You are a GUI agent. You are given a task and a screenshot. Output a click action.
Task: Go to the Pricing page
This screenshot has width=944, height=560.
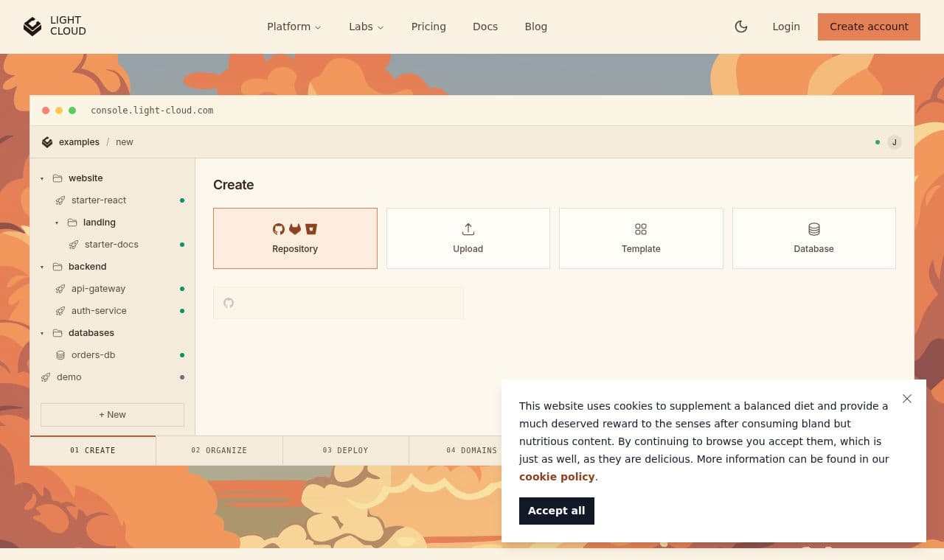point(428,27)
